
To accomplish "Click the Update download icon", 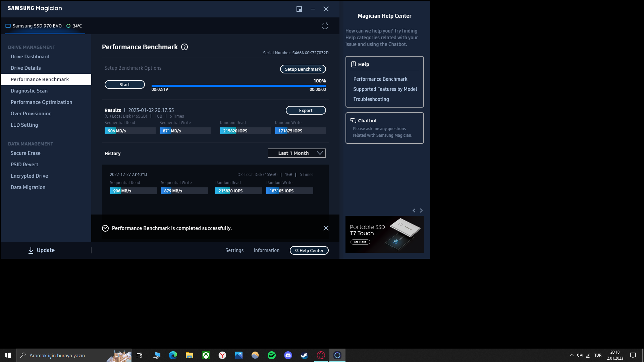I will 31,250.
